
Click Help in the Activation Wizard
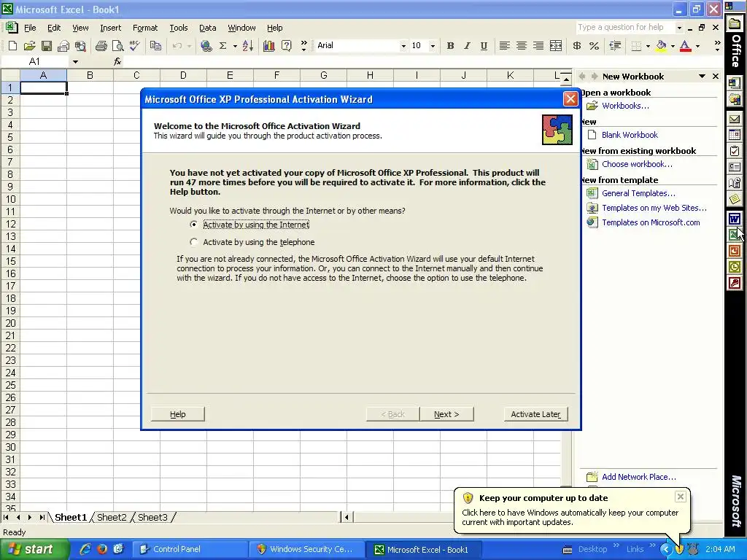(x=178, y=414)
